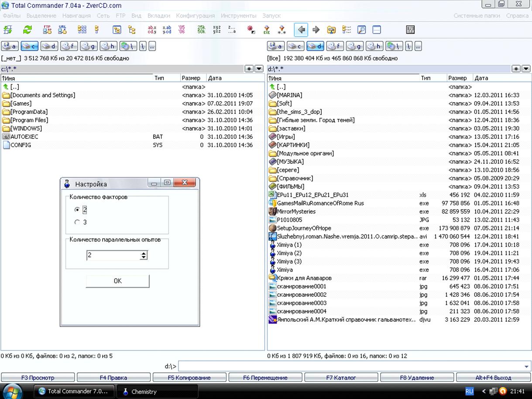Select 3 factors radio button

coord(77,222)
